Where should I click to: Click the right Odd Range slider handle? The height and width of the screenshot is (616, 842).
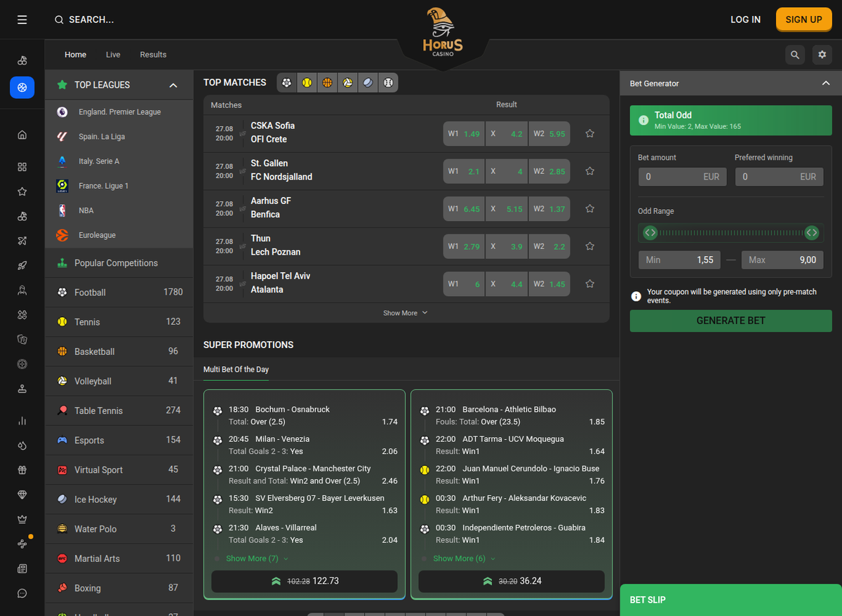812,232
